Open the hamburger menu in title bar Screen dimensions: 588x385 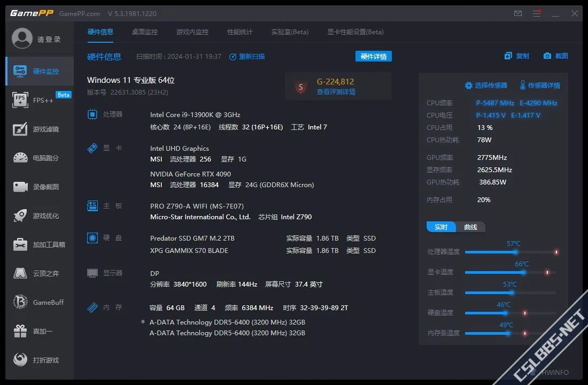click(537, 13)
